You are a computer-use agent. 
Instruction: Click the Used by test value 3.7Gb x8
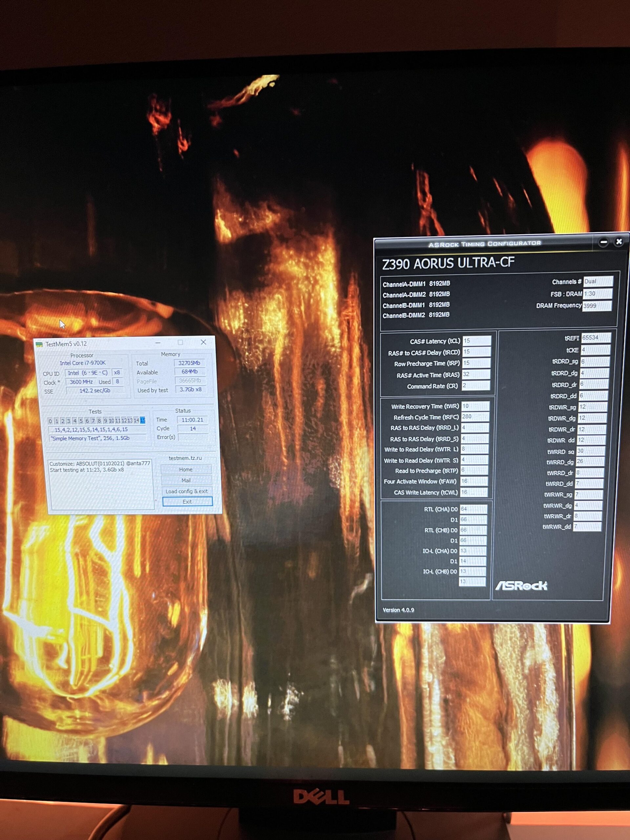tap(191, 389)
